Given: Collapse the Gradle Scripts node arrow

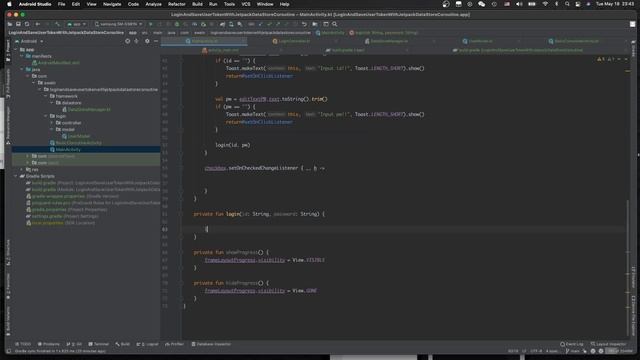Looking at the screenshot, I should tap(16, 176).
